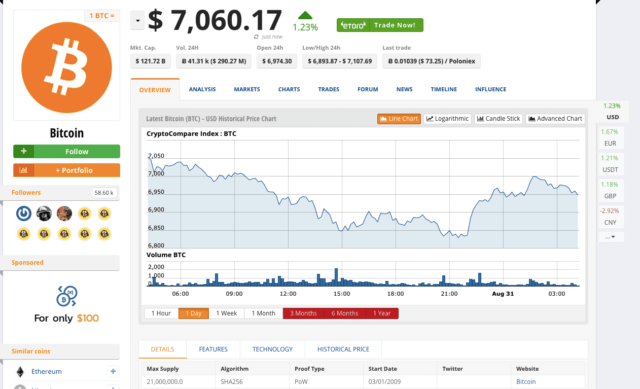Image resolution: width=640 pixels, height=389 pixels.
Task: Refresh price via the 'just now' icon
Action: (x=256, y=37)
